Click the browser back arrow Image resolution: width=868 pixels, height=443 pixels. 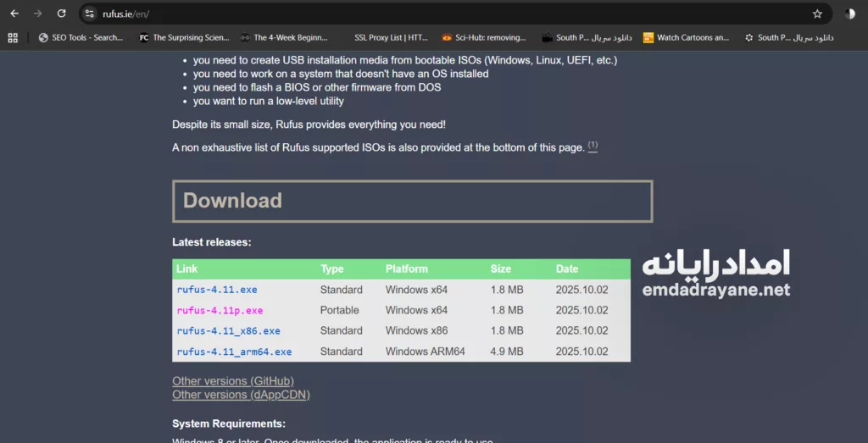pyautogui.click(x=14, y=14)
